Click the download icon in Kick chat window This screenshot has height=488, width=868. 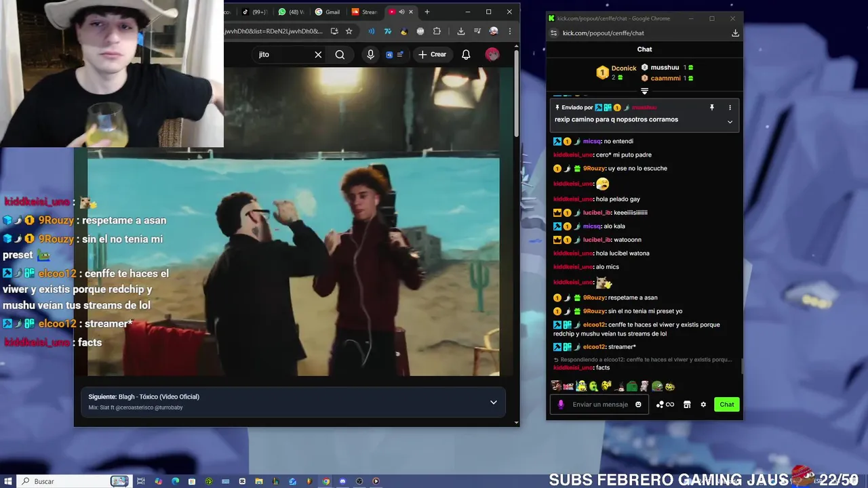(735, 33)
